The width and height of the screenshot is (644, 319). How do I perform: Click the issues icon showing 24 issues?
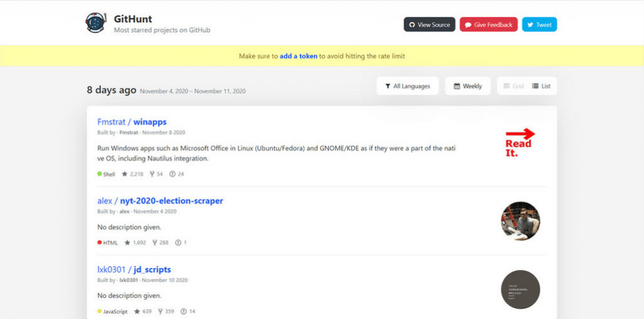(172, 174)
